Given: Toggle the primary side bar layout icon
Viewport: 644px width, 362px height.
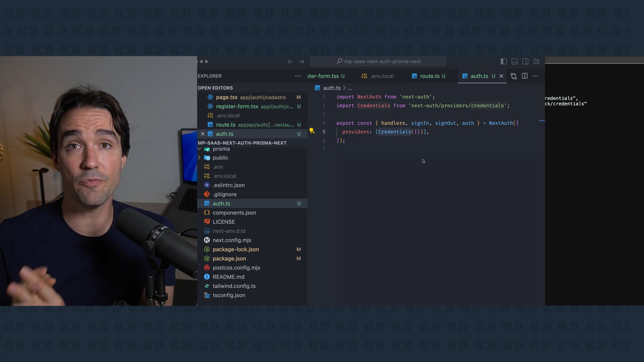Looking at the screenshot, I should point(503,61).
